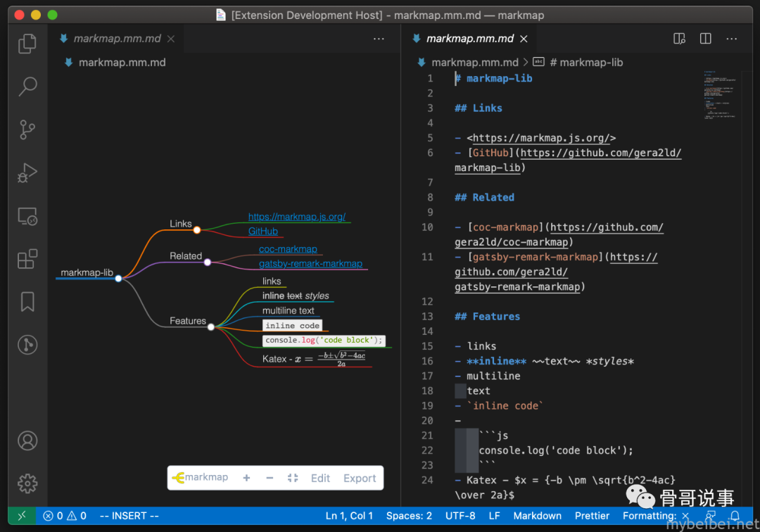Open GitHub link in mindmap
The image size is (760, 532).
262,231
